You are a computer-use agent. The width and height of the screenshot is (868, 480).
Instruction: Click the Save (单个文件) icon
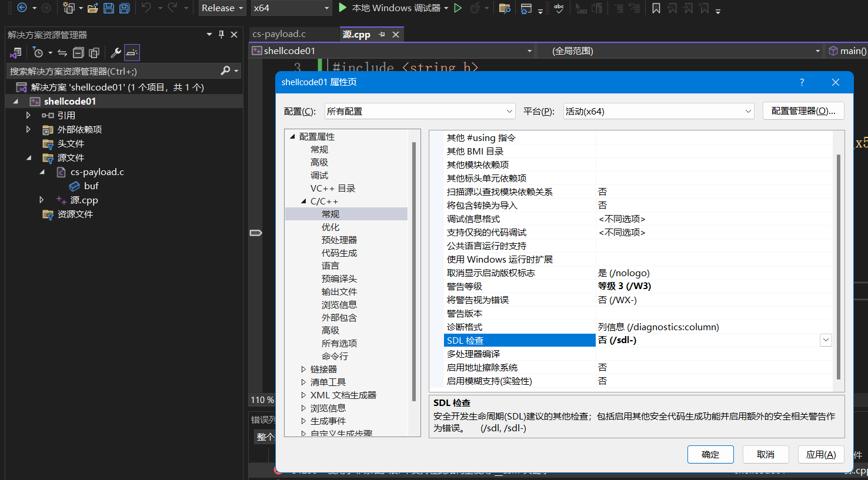coord(108,8)
